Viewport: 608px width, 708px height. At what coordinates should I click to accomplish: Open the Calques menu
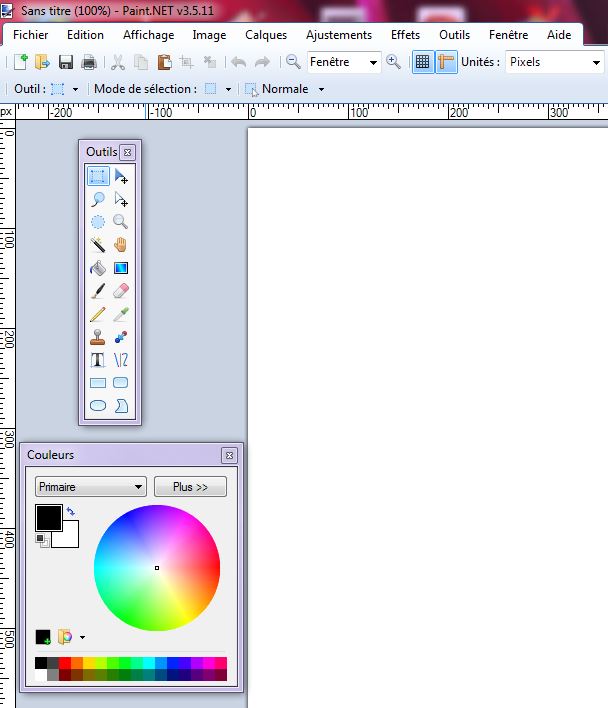(x=266, y=35)
